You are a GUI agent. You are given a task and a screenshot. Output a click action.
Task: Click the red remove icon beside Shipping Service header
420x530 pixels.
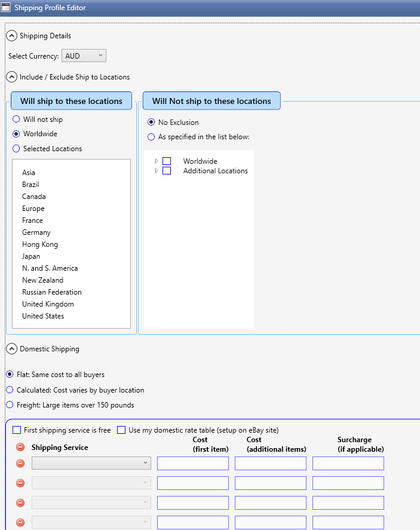click(20, 447)
